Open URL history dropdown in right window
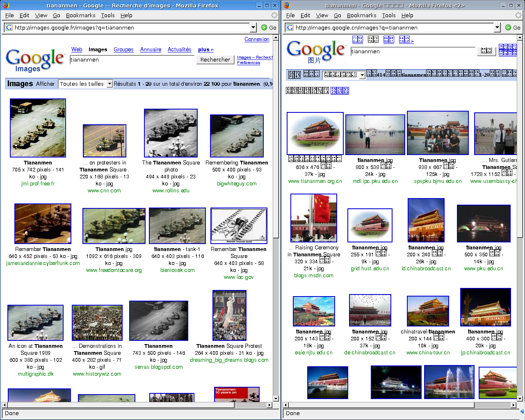Screen dimensions: 525x420 pyautogui.click(x=497, y=27)
